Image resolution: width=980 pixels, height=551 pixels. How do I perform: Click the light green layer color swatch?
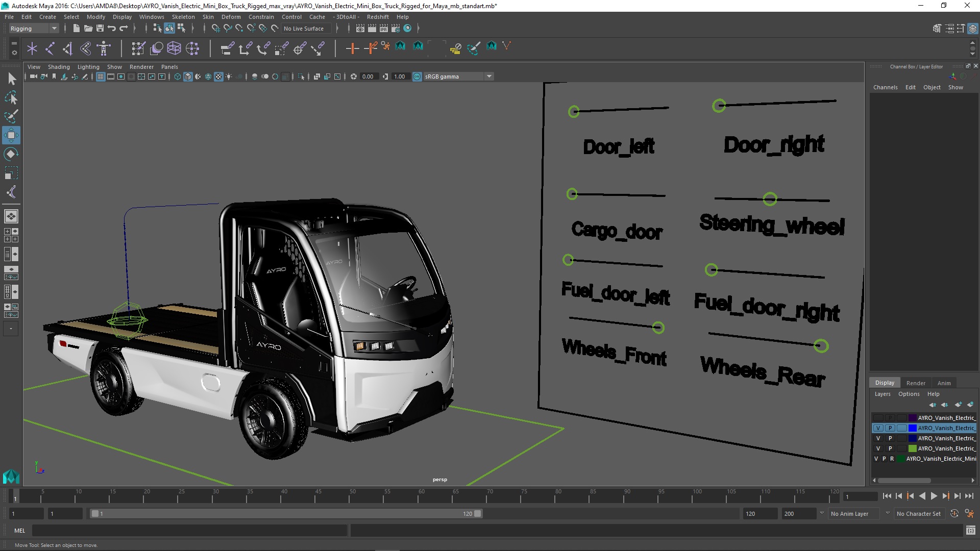pyautogui.click(x=912, y=448)
